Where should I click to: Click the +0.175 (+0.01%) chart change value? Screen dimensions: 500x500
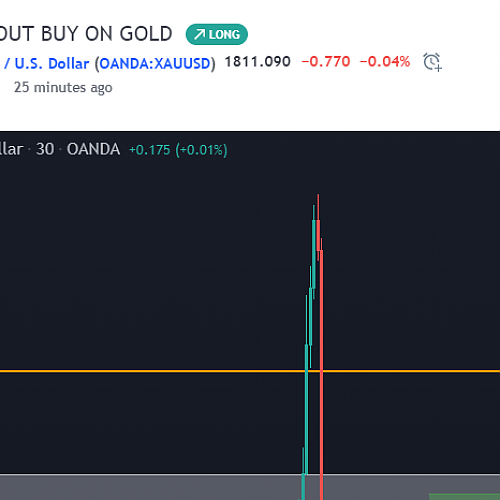tap(178, 150)
